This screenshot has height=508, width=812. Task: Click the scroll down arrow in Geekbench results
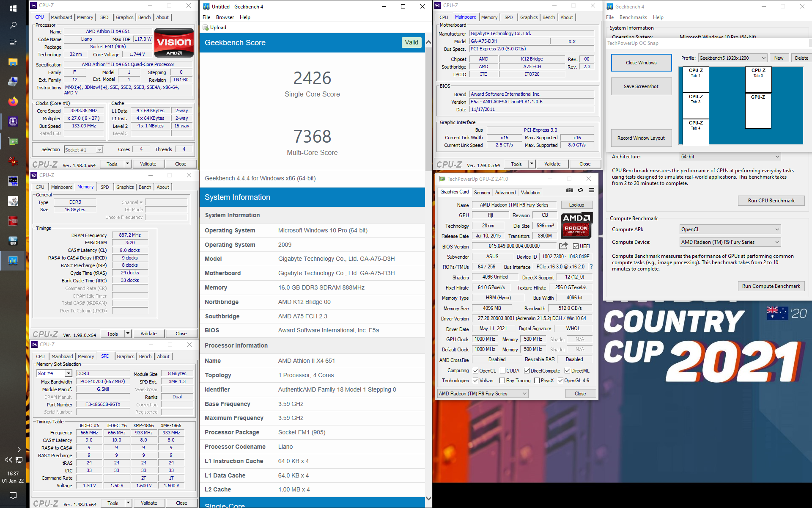click(428, 498)
